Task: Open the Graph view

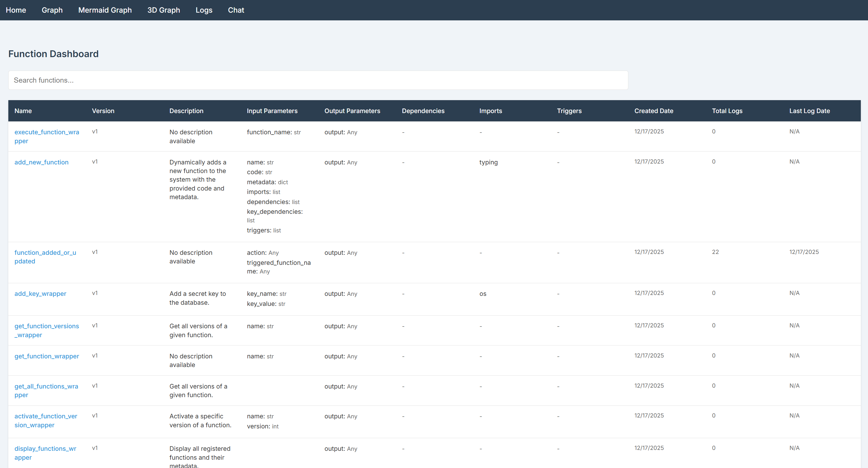Action: coord(52,10)
